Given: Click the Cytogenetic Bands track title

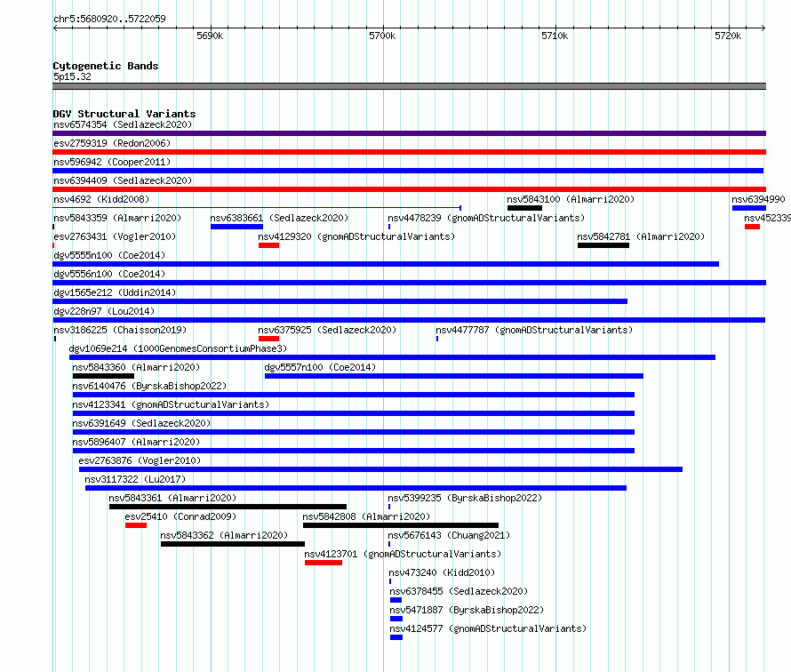Looking at the screenshot, I should click(106, 66).
